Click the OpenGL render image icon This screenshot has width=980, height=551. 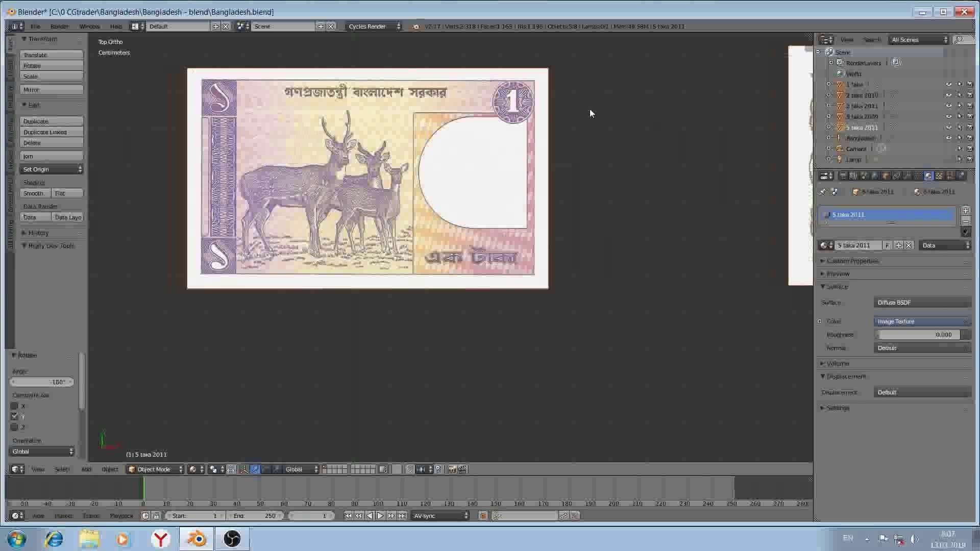[452, 469]
